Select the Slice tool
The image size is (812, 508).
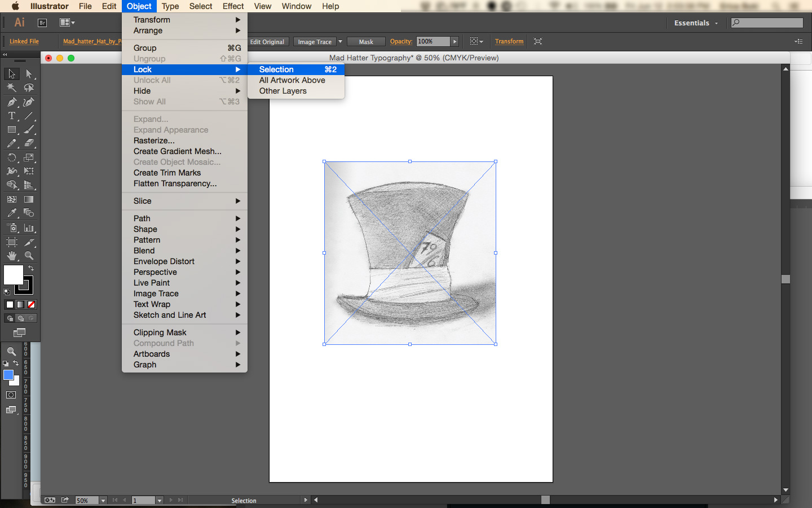point(29,242)
